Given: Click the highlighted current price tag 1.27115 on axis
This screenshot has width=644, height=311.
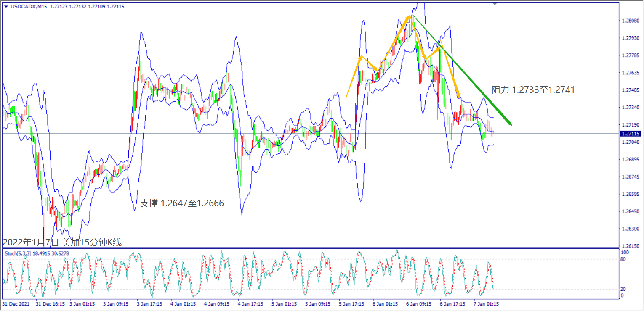Looking at the screenshot, I should pos(631,134).
